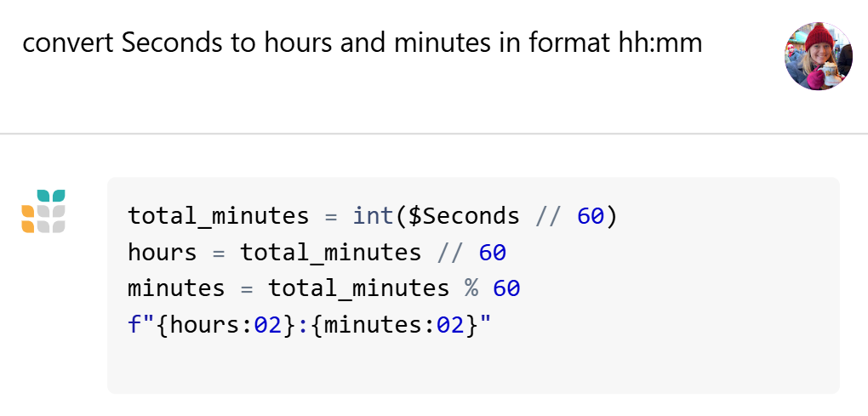Click the "{minutes:02}" placeholder in the f-string
This screenshot has height=416, width=868.
coord(394,325)
